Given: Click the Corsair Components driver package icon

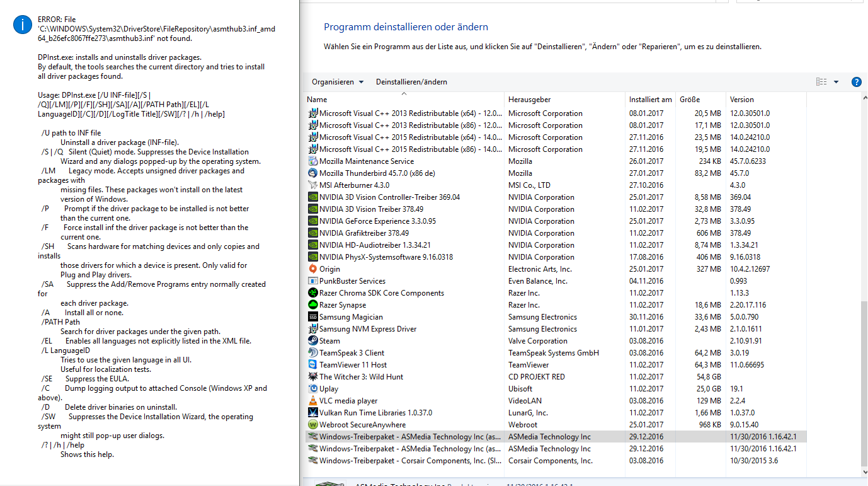Looking at the screenshot, I should click(x=313, y=461).
